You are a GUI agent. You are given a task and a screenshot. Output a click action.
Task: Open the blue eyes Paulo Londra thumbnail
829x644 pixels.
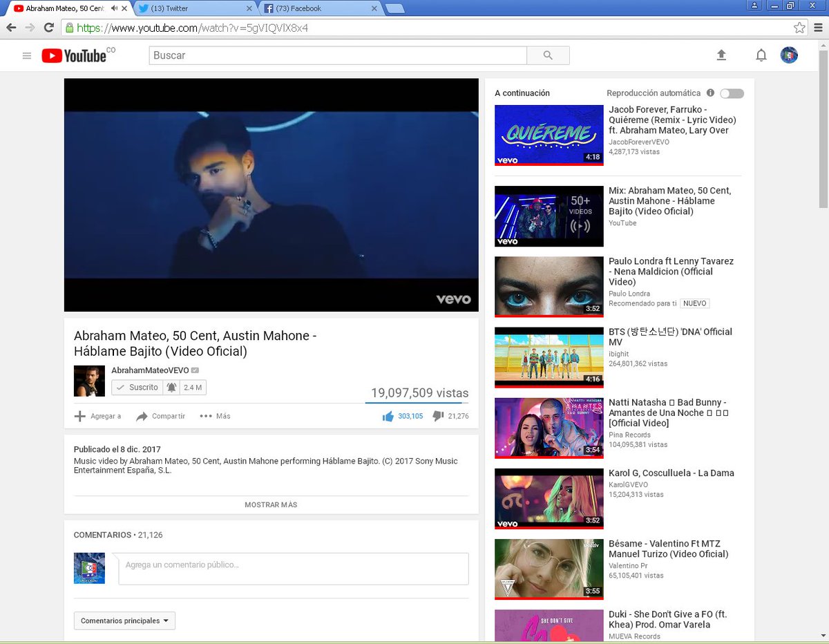click(x=549, y=287)
